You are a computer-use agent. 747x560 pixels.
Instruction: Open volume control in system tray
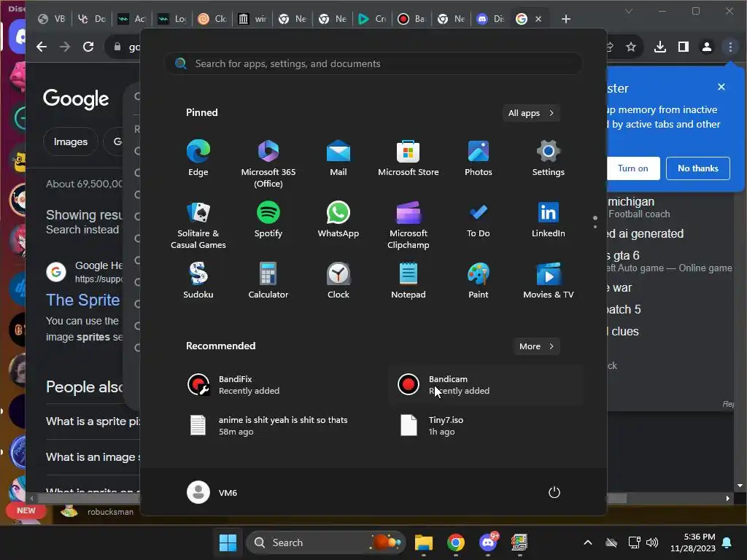[652, 542]
